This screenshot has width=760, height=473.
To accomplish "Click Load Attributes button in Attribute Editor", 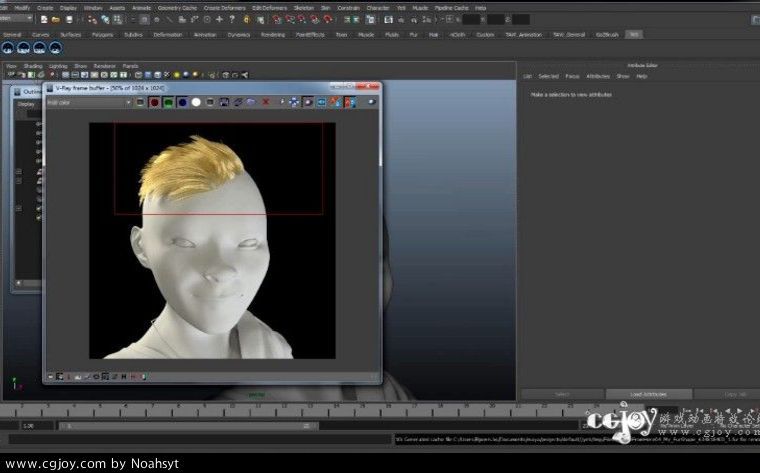I will pyautogui.click(x=649, y=394).
